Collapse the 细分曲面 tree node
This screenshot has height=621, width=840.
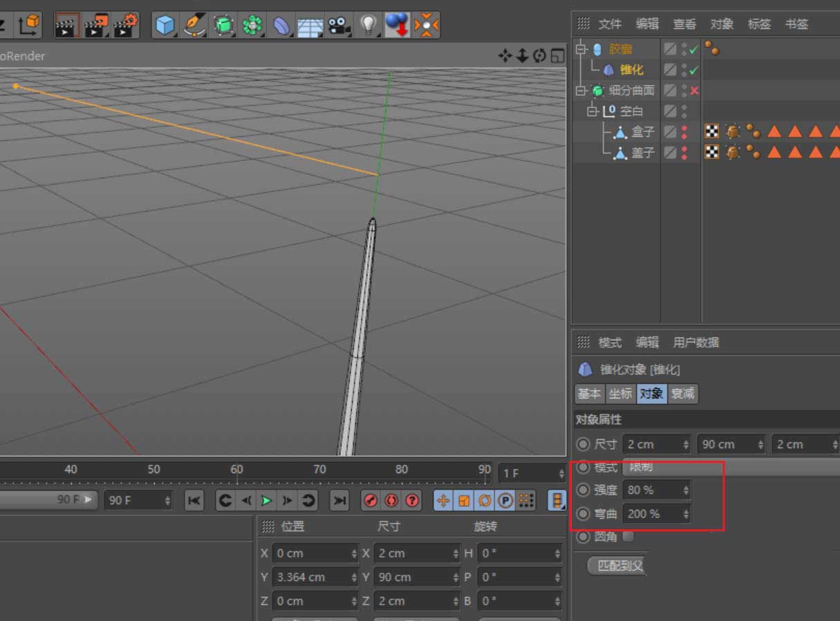(x=579, y=91)
